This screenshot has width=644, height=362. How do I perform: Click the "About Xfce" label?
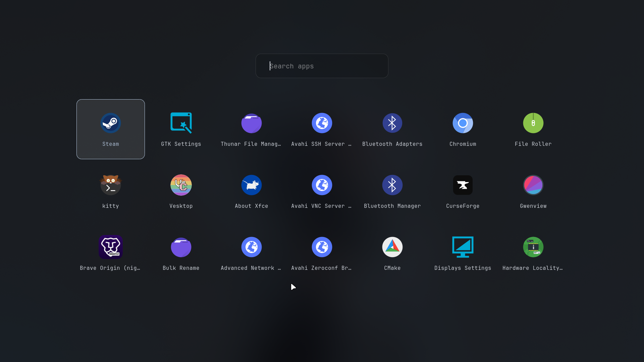click(252, 206)
